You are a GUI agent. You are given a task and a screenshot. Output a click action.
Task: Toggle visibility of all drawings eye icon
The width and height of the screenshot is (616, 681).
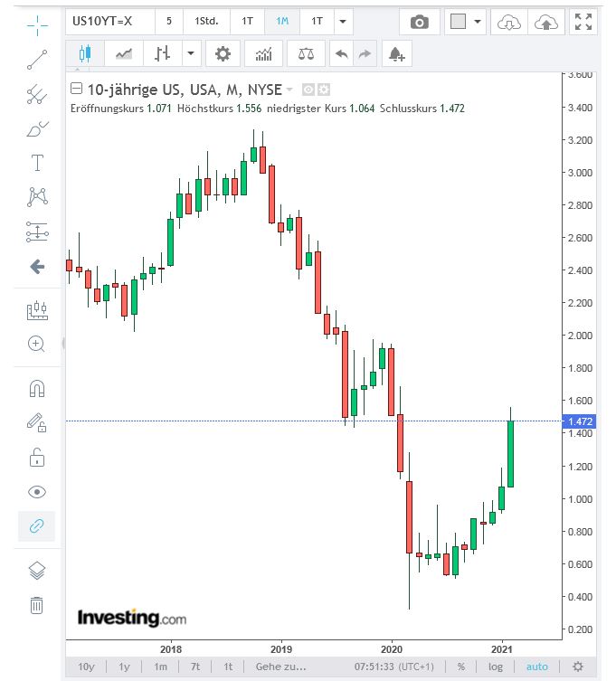[37, 492]
